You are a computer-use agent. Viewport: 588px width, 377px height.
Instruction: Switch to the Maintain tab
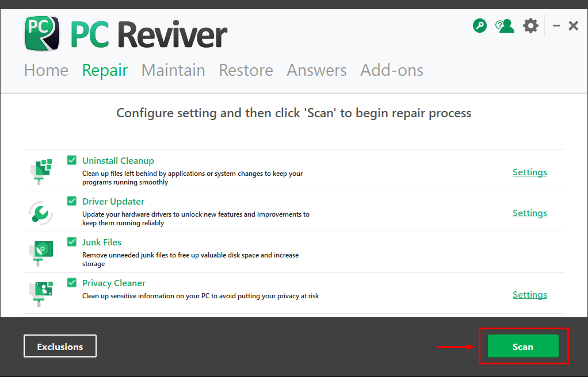[173, 70]
